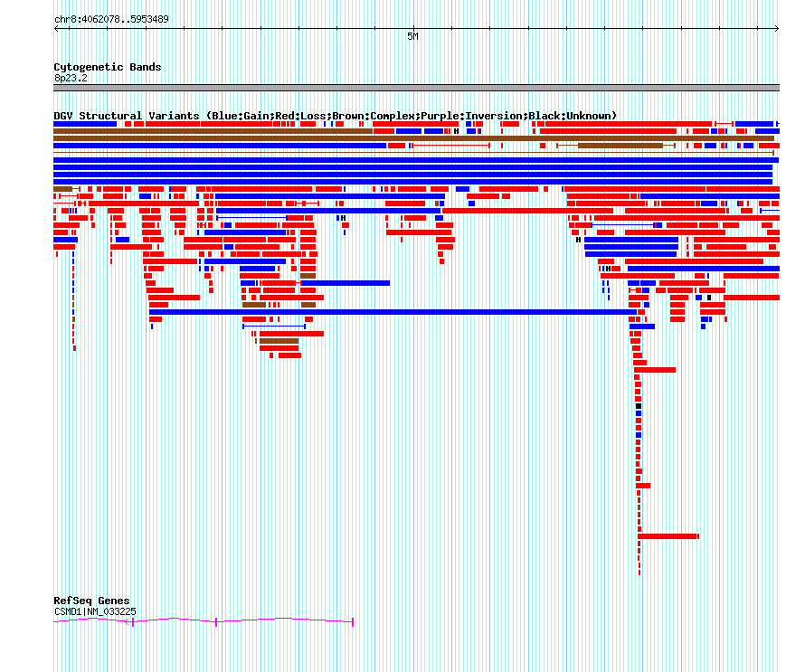This screenshot has height=672, width=805.
Task: Click the black unknown variant square in the narrow column
Action: (x=639, y=406)
